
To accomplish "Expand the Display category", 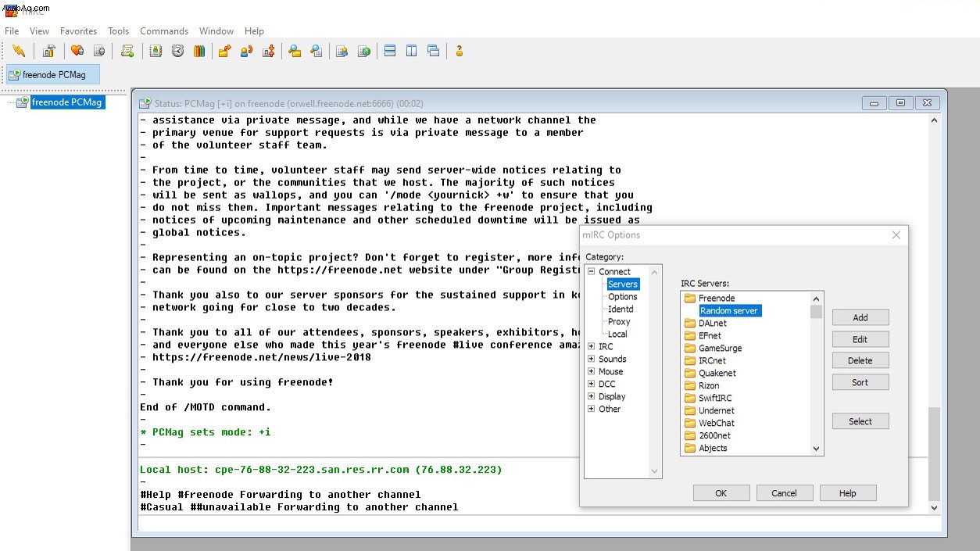I will click(x=592, y=397).
